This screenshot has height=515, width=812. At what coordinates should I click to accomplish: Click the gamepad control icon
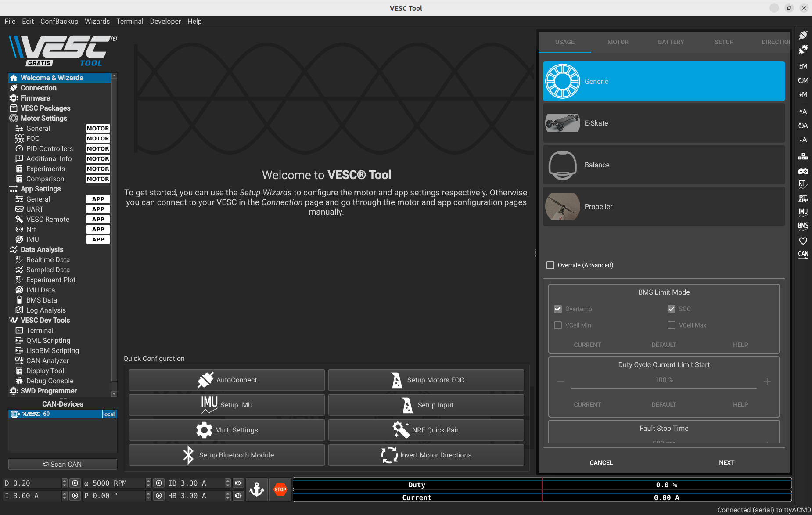[803, 171]
